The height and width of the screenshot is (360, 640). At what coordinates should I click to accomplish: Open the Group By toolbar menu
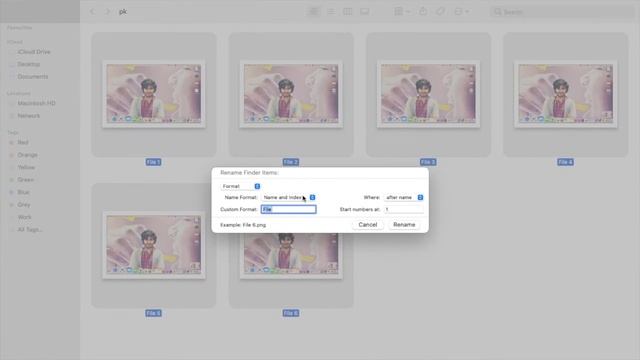pyautogui.click(x=402, y=12)
